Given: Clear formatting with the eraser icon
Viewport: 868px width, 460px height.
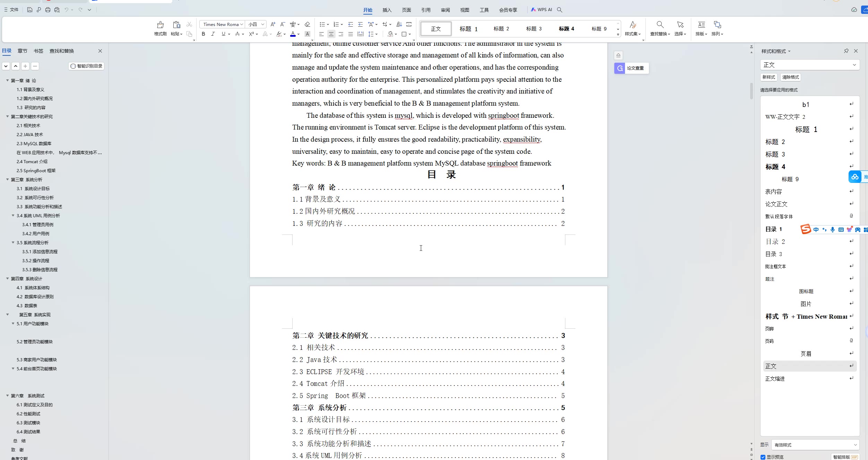Looking at the screenshot, I should [x=307, y=24].
